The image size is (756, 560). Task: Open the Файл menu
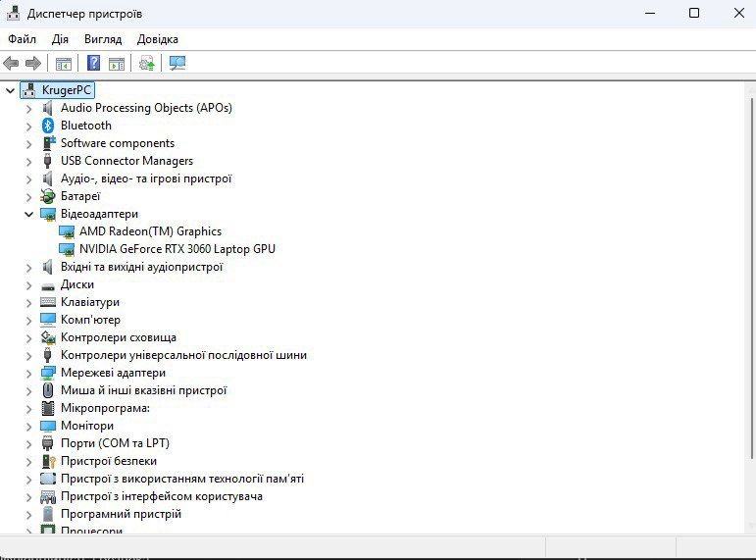23,39
